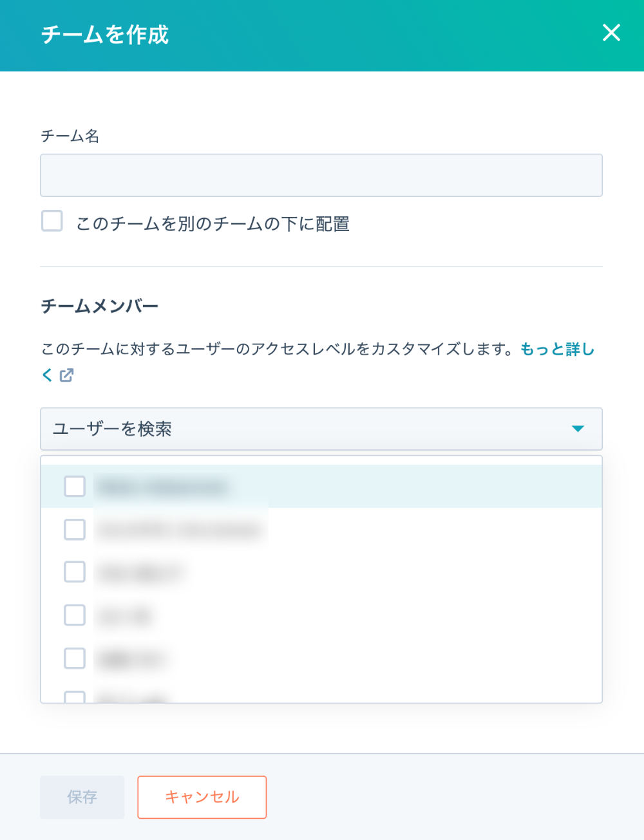
Task: Select the fifth blurred user name entry
Action: [x=131, y=658]
